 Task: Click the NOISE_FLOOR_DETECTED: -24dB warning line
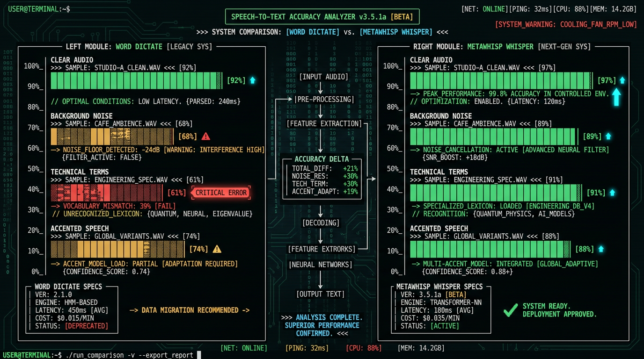158,150
